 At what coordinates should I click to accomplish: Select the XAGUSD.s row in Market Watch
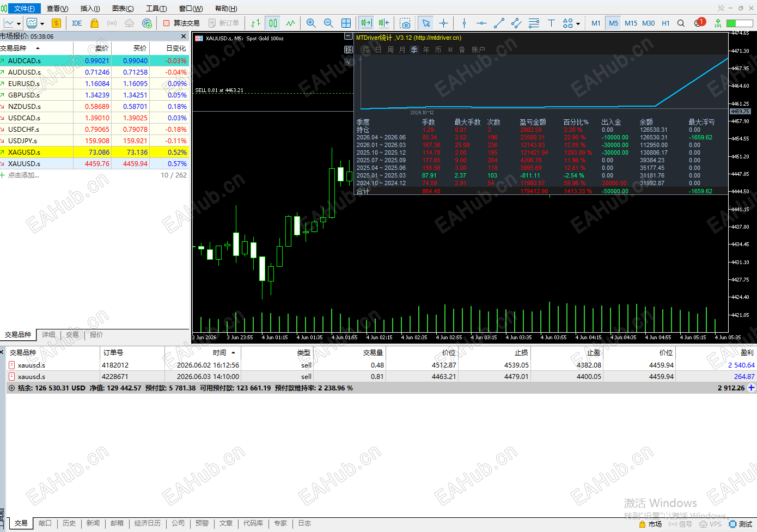point(94,152)
